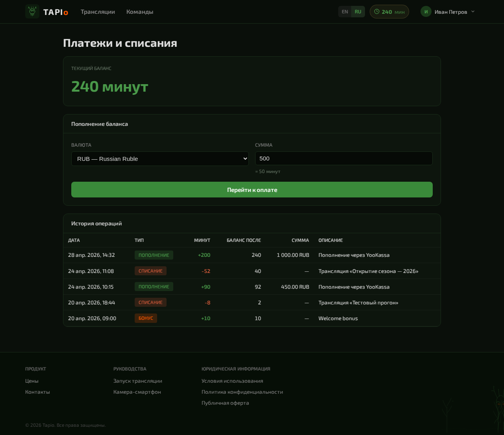
Task: Click the ПОПОЛНЕНИЕ badge with +90 minutes
Action: coord(154,287)
